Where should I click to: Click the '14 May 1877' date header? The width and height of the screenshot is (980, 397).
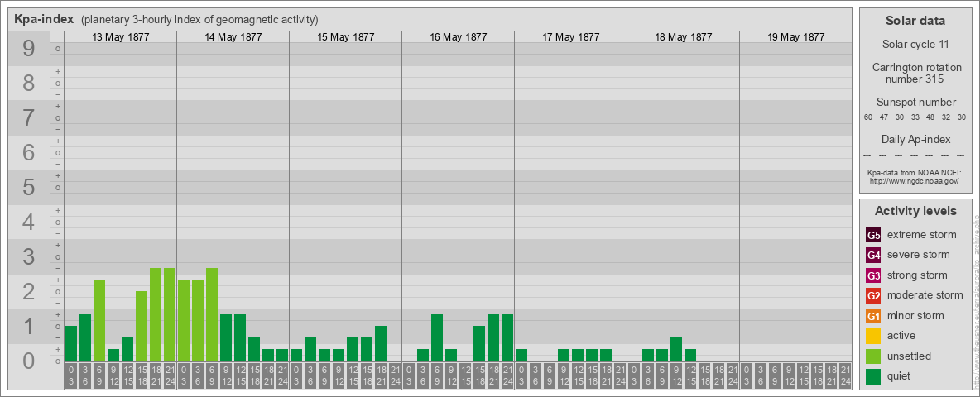click(x=233, y=37)
